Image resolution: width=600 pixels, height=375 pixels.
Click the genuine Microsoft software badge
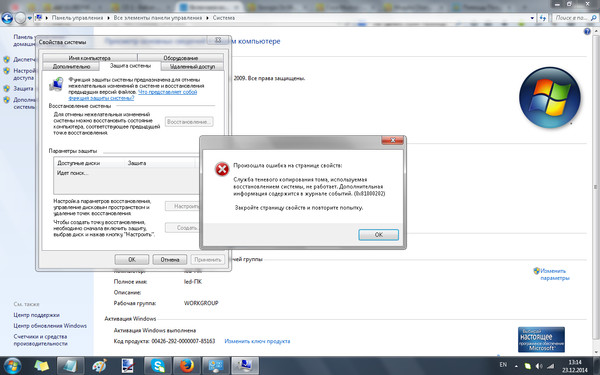[541, 340]
